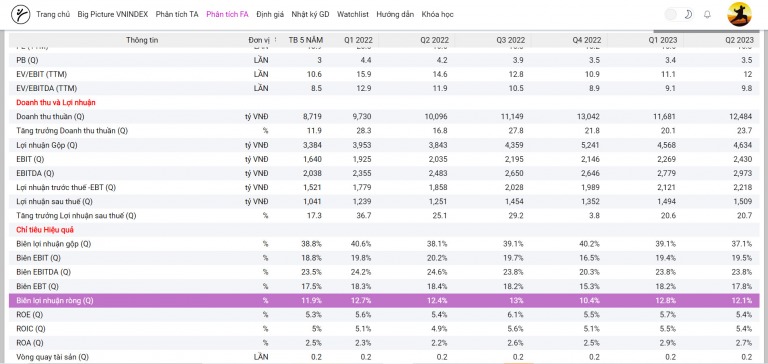
Task: Click the Q2 2023 column header
Action: click(x=739, y=40)
